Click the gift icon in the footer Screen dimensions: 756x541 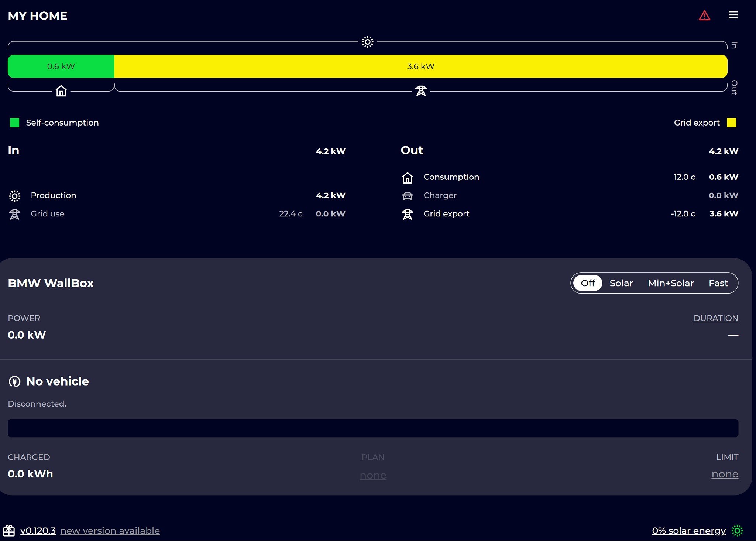coord(9,531)
